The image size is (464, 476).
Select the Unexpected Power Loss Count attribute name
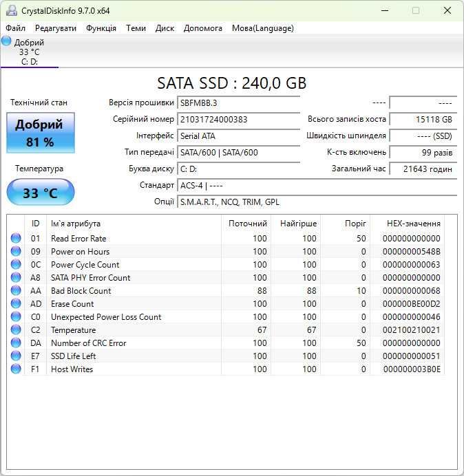point(106,317)
